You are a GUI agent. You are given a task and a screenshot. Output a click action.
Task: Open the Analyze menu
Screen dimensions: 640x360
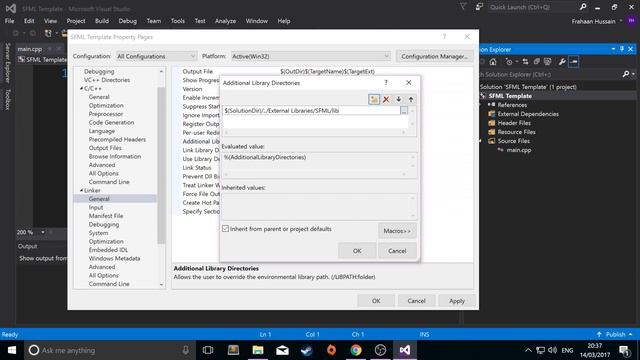pos(225,21)
